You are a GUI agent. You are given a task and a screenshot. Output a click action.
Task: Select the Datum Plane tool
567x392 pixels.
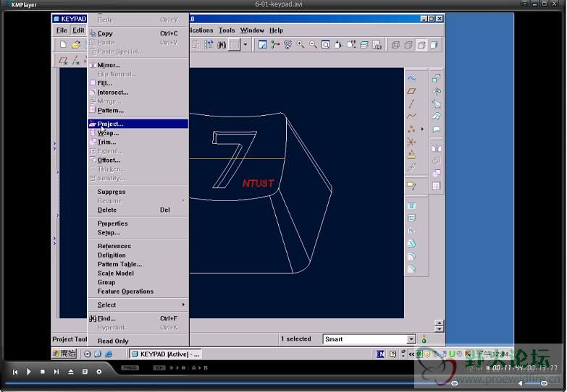pos(411,91)
